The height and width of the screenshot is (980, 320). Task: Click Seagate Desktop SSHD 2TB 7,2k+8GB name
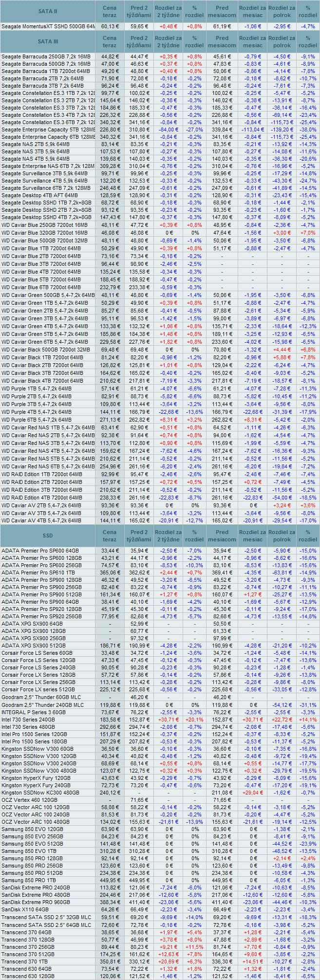(x=46, y=210)
